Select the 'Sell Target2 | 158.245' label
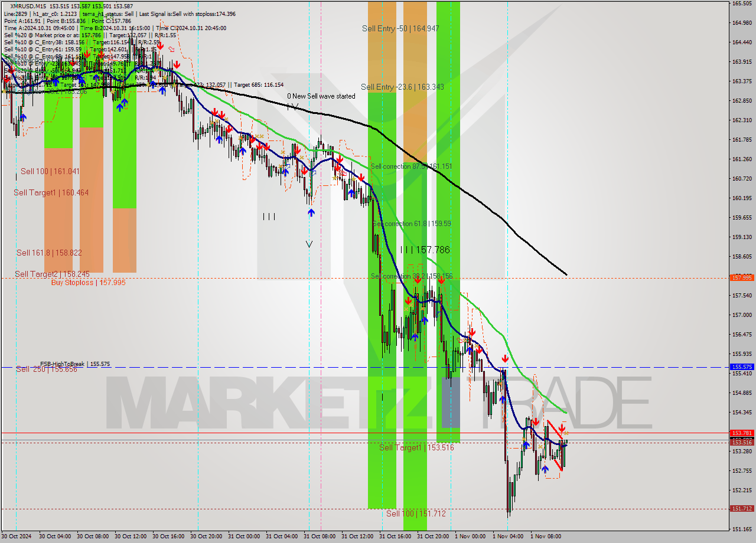Viewport: 756px width, 543px height. (53, 274)
